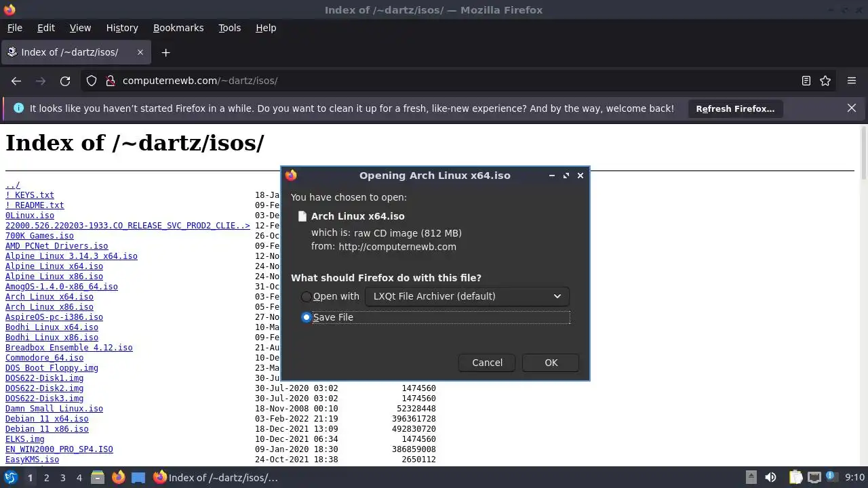Open the Edit menu
This screenshot has width=868, height=488.
tap(46, 28)
